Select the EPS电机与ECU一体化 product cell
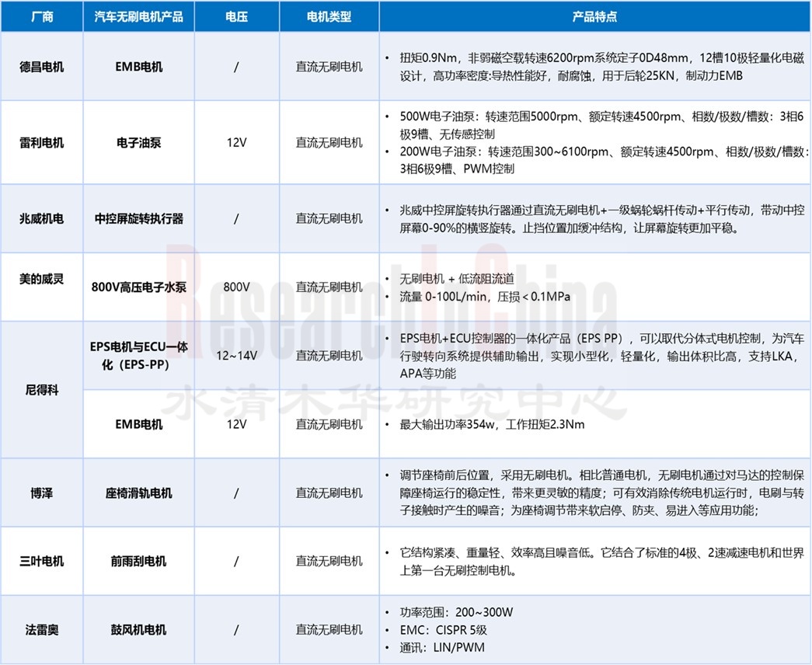 tap(138, 355)
